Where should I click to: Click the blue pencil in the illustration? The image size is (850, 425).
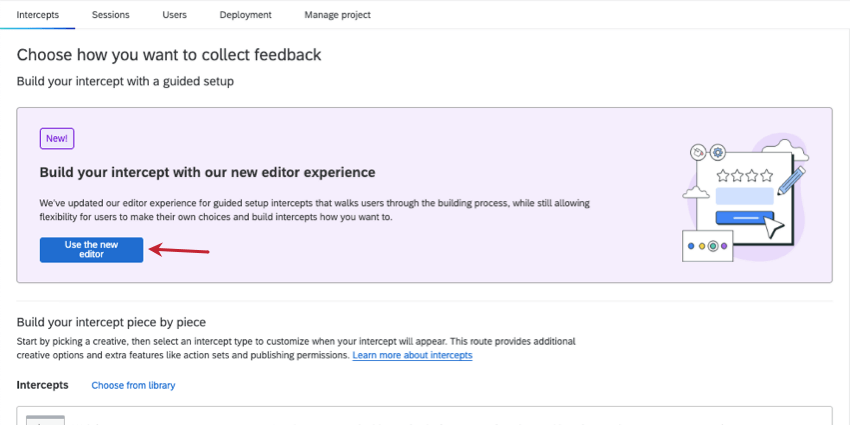click(791, 180)
